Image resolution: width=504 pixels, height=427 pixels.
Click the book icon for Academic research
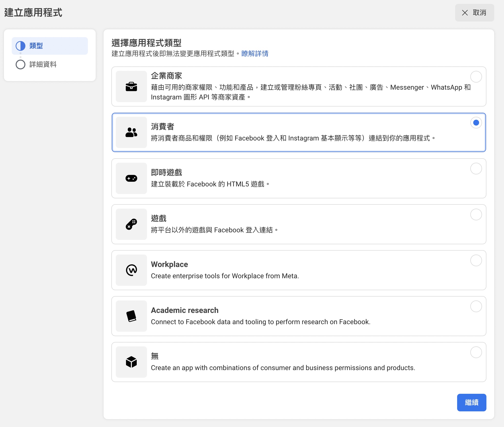pos(131,316)
